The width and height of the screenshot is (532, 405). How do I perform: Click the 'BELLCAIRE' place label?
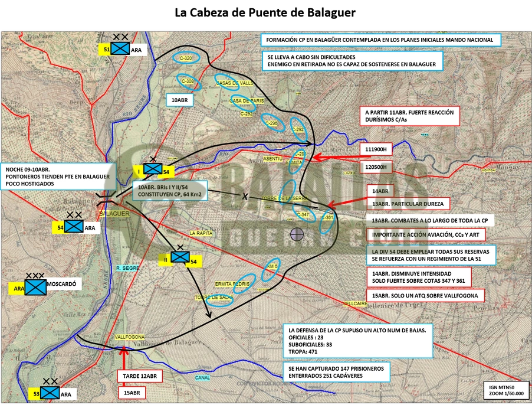(x=355, y=303)
